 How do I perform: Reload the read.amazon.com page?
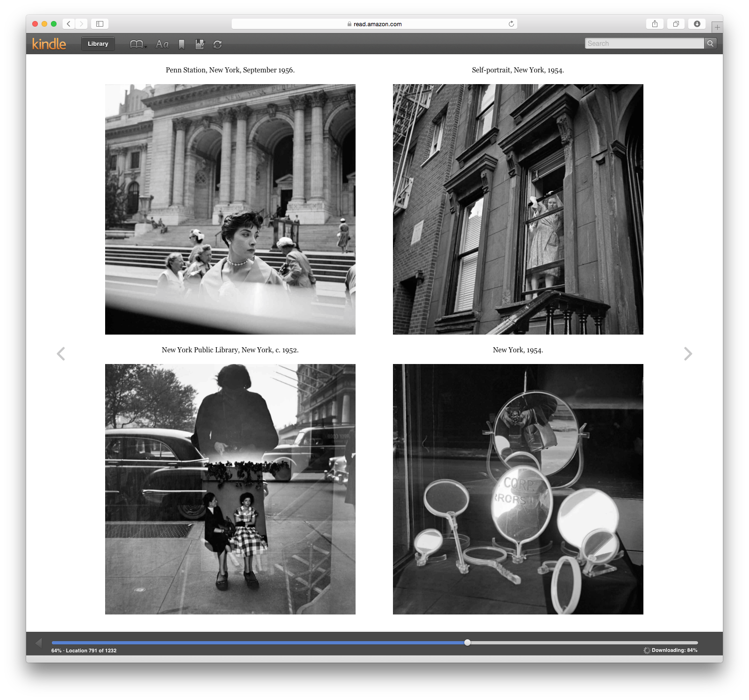pos(511,24)
